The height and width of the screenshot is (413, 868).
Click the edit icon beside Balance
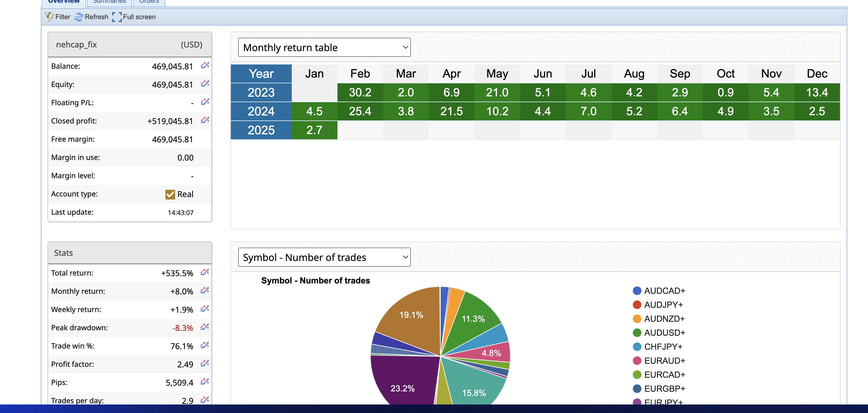(x=205, y=65)
